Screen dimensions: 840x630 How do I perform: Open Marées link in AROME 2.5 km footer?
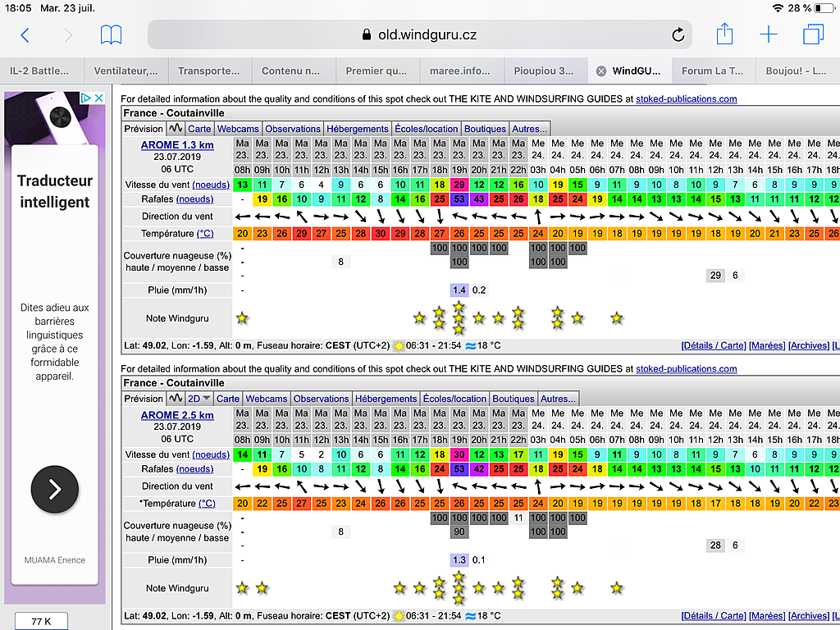[x=767, y=615]
